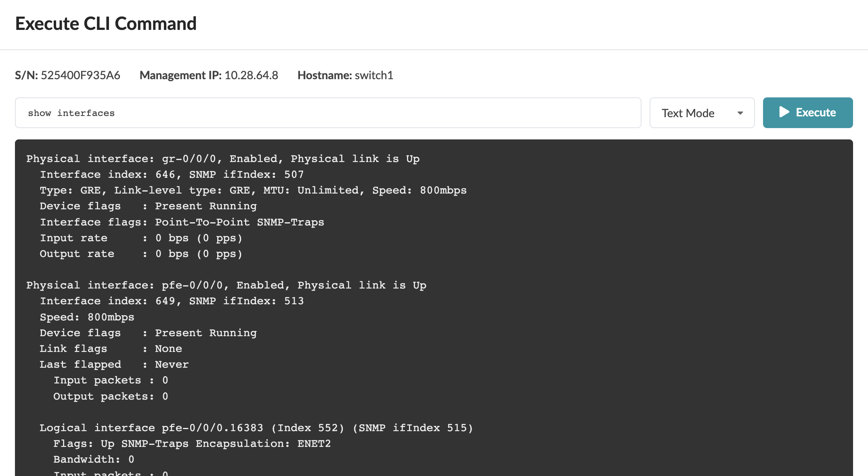Focus the show interfaces command field

pos(327,113)
